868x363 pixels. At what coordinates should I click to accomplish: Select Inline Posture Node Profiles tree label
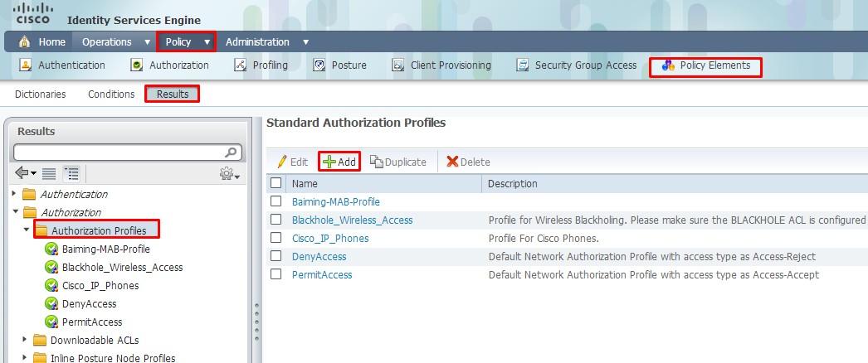click(x=113, y=358)
